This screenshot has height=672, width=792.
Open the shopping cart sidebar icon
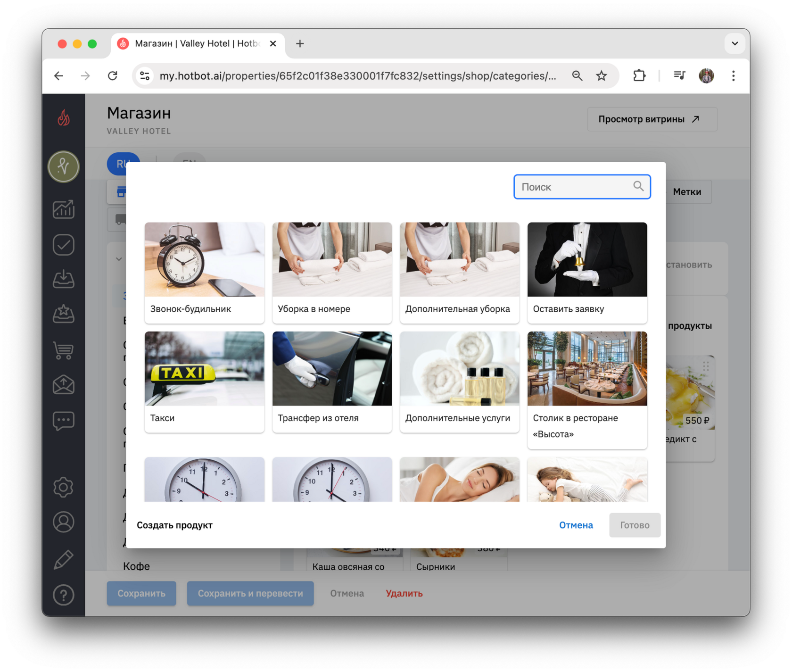tap(64, 350)
